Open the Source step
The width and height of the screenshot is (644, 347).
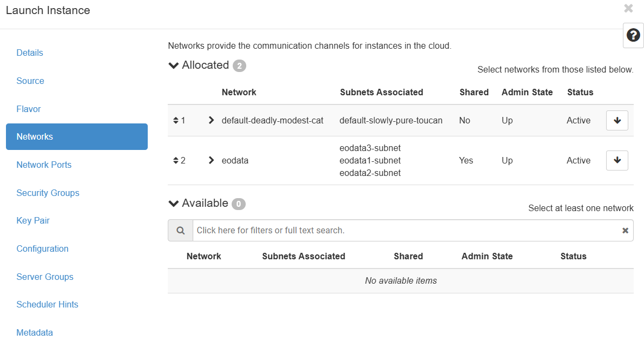click(30, 81)
